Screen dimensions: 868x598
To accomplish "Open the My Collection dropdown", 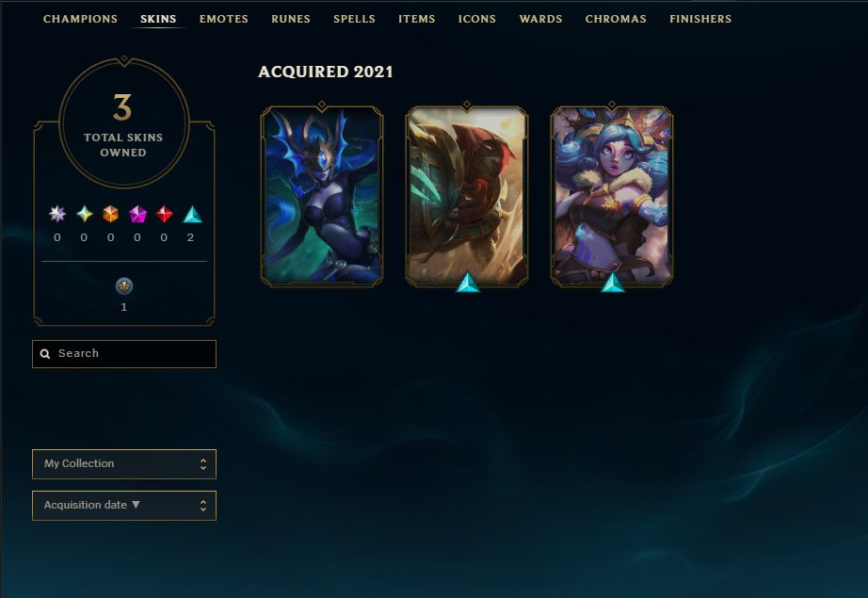I will [124, 464].
